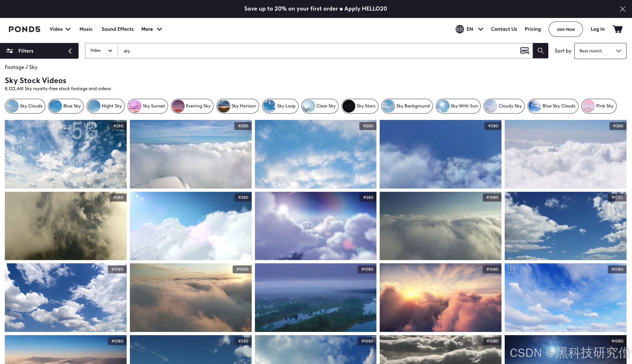Screen dimensions: 632x364
Task: Open visual image search icon
Action: click(x=525, y=51)
